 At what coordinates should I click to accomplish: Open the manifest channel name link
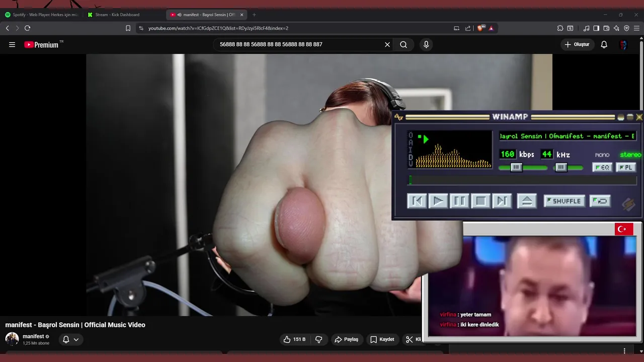(x=33, y=336)
